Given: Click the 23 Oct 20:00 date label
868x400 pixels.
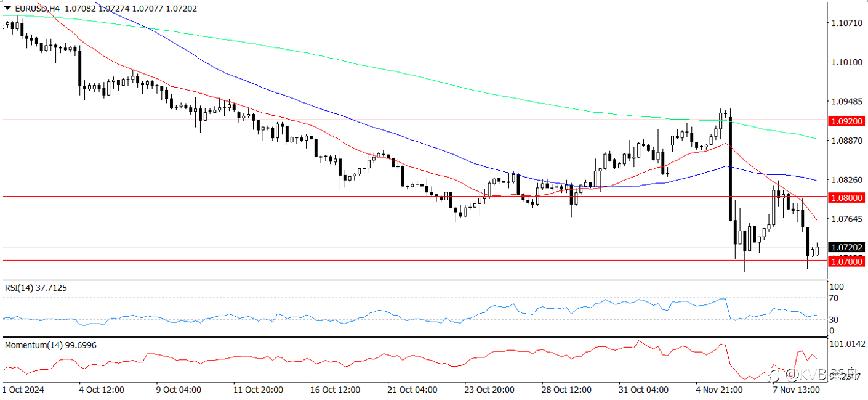Looking at the screenshot, I should click(x=489, y=390).
